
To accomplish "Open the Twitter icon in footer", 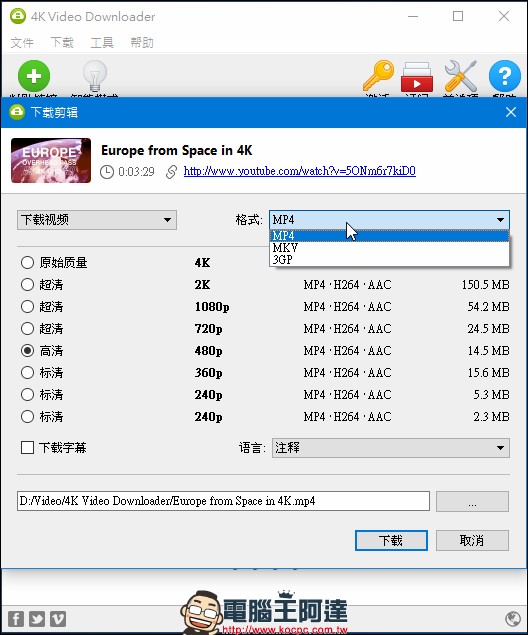I will (37, 619).
